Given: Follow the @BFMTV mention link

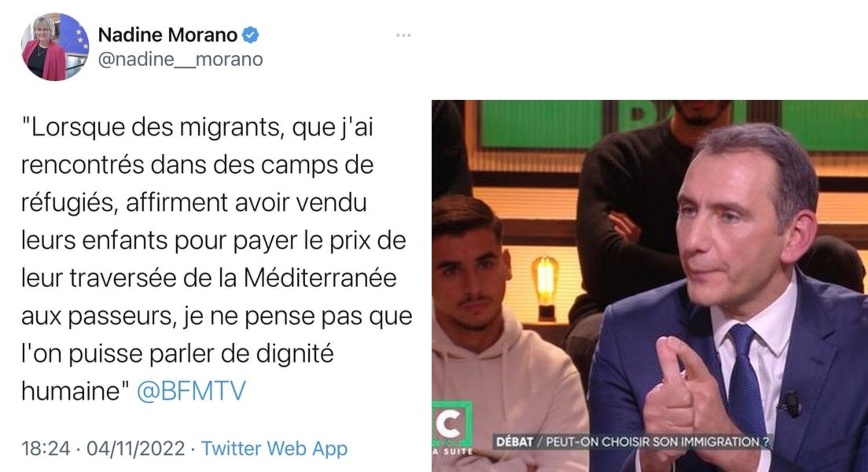Looking at the screenshot, I should (191, 391).
